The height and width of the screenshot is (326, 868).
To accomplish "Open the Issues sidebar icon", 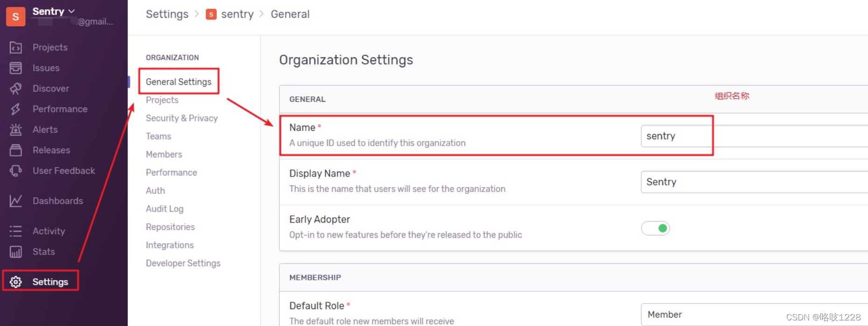I will pyautogui.click(x=16, y=68).
